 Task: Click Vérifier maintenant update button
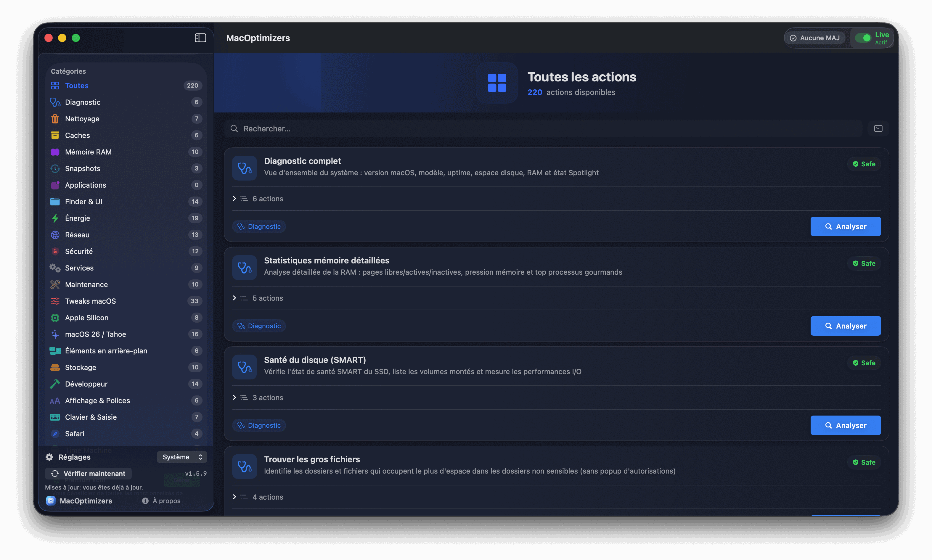coord(88,473)
